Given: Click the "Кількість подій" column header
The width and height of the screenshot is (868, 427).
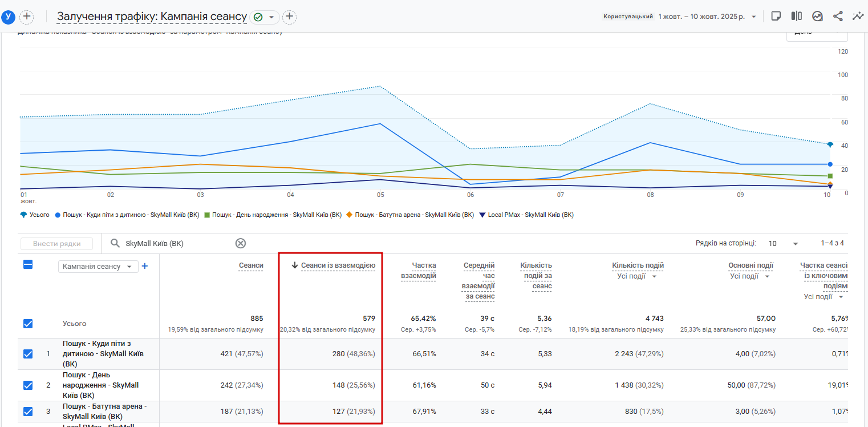Looking at the screenshot, I should tap(638, 265).
